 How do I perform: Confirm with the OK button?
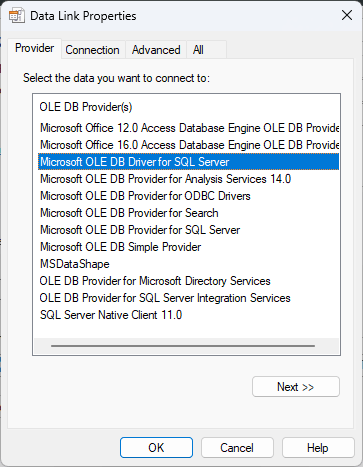pos(156,448)
